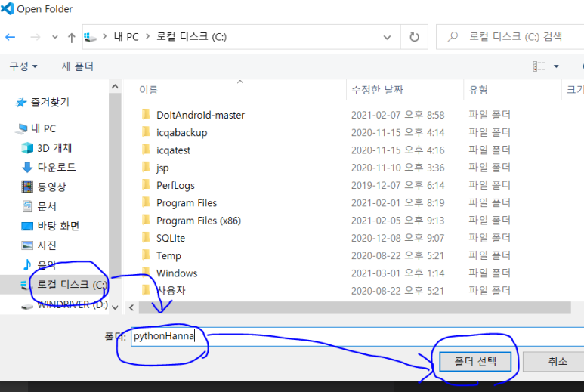The width and height of the screenshot is (584, 392).
Task: Select the icqabackup folder
Action: 182,132
